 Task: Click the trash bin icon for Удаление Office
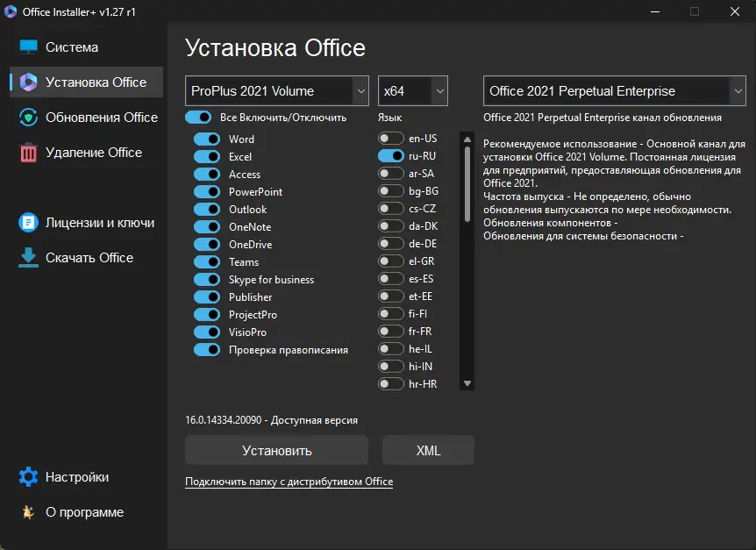point(29,153)
